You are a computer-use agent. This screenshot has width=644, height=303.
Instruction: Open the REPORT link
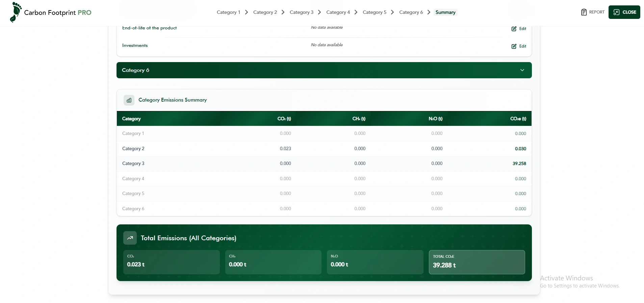pyautogui.click(x=596, y=12)
